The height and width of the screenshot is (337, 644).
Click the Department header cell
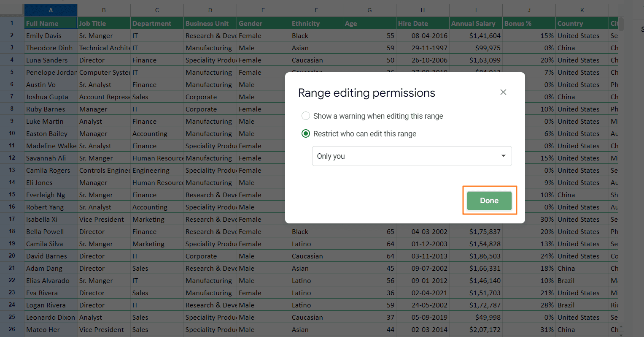[x=157, y=23]
